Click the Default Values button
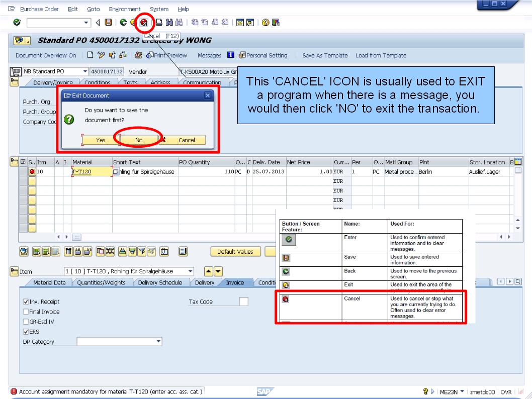The width and height of the screenshot is (532, 399). [235, 252]
